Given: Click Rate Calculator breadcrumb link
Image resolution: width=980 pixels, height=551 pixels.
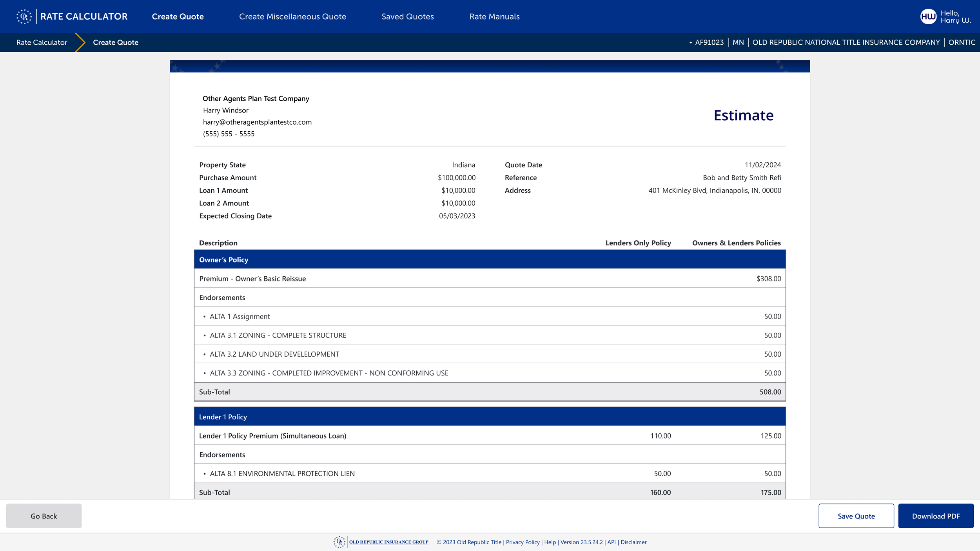Looking at the screenshot, I should (42, 42).
